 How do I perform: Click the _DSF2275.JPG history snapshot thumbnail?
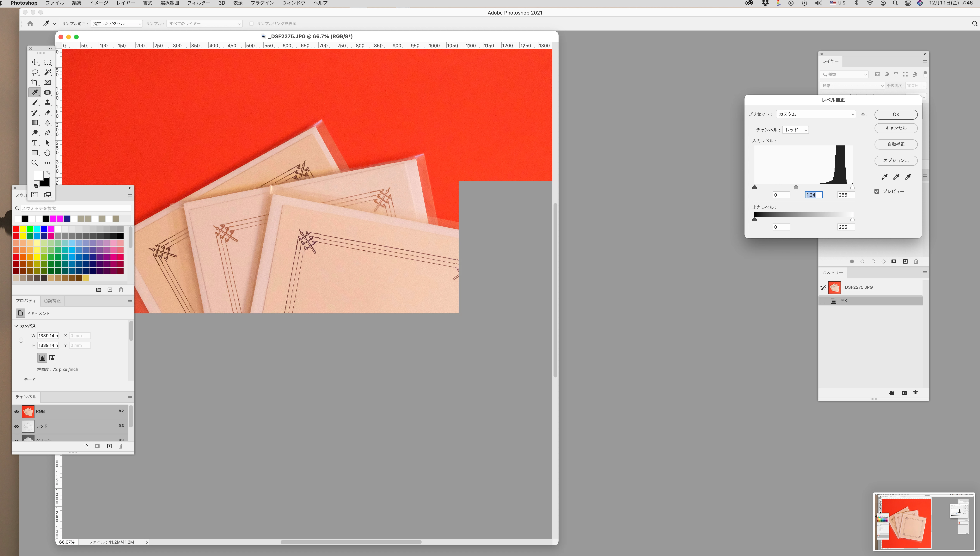834,288
